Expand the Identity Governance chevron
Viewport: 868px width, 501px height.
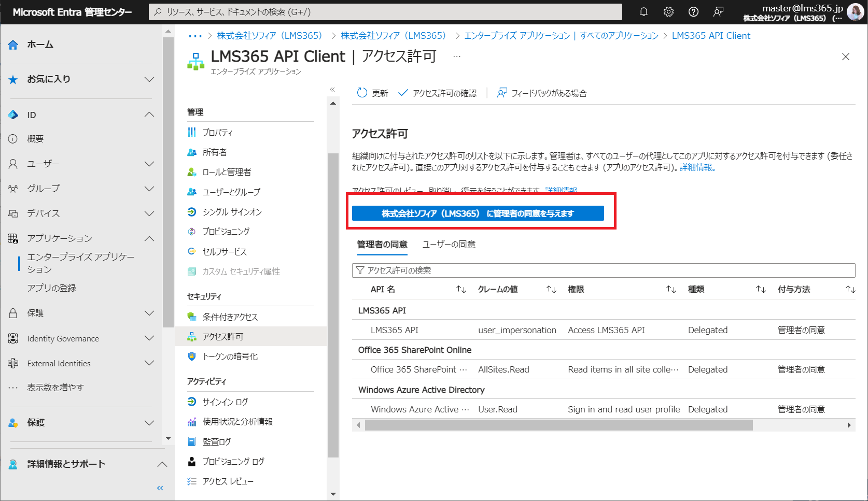click(x=149, y=338)
